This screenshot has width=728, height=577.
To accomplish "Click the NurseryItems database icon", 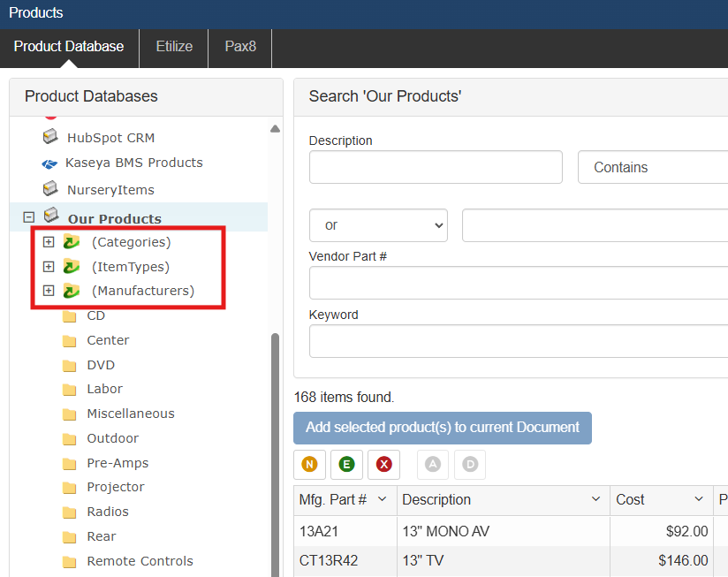I will (x=51, y=189).
